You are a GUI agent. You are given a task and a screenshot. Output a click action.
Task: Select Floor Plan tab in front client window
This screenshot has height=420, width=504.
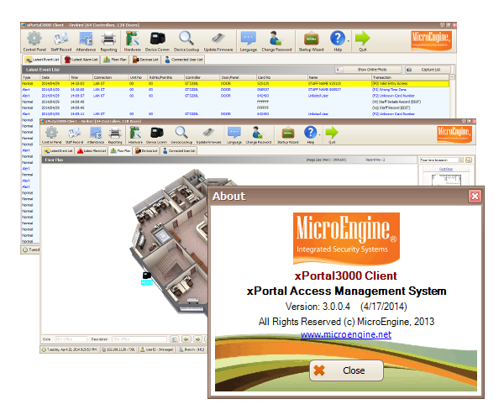[x=120, y=150]
